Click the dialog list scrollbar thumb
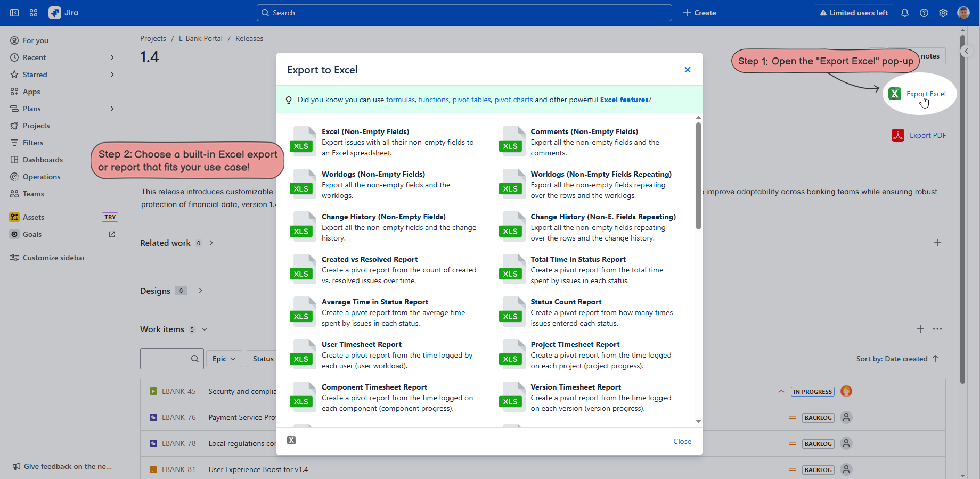 [x=698, y=176]
